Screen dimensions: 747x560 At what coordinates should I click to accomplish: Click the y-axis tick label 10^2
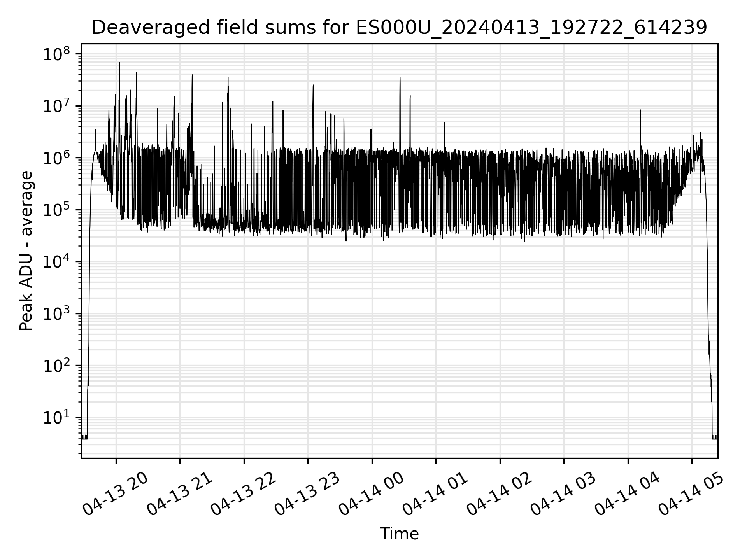click(57, 366)
